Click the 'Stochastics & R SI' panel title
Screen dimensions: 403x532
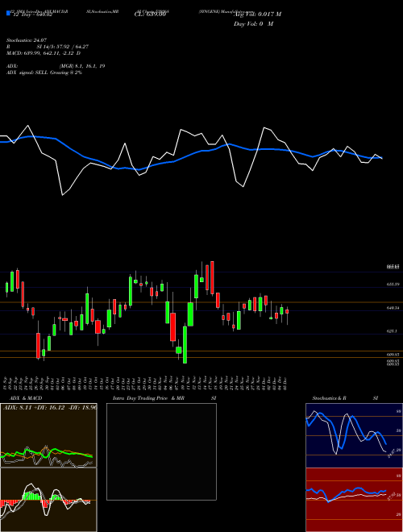coord(345,398)
